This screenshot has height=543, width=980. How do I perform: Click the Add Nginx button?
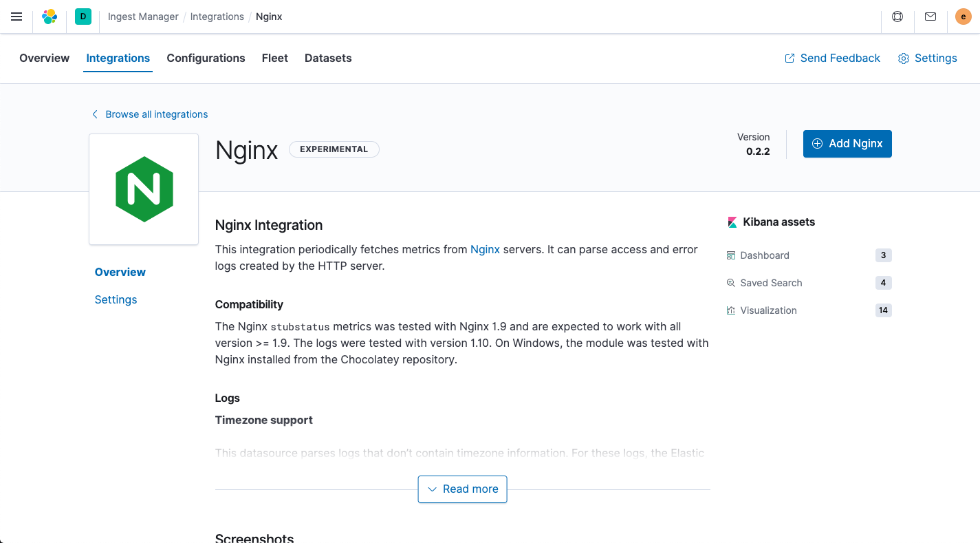pos(847,143)
